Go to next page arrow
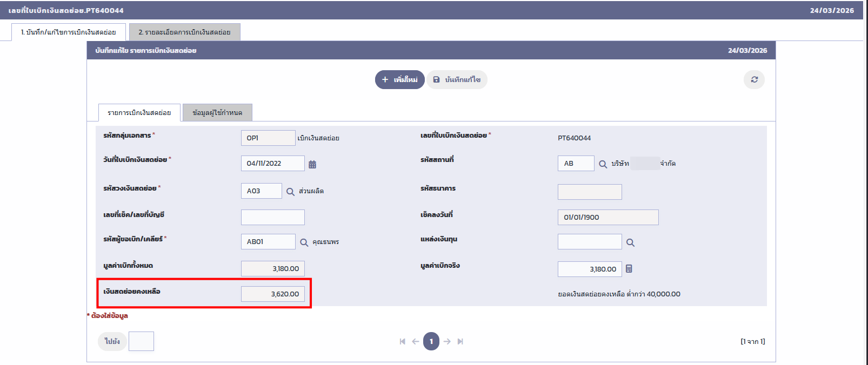Viewport: 868px width, 365px height. point(447,341)
